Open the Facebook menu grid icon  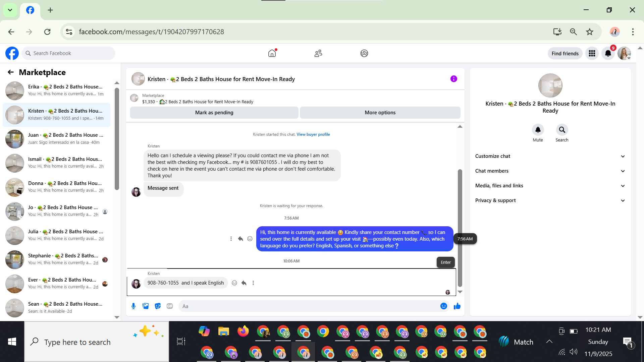pos(592,53)
